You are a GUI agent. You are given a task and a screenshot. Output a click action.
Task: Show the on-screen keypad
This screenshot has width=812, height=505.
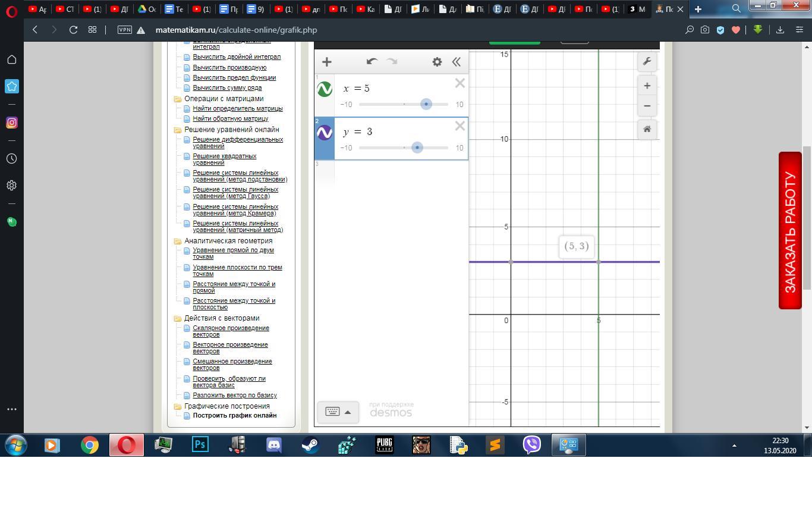point(338,412)
